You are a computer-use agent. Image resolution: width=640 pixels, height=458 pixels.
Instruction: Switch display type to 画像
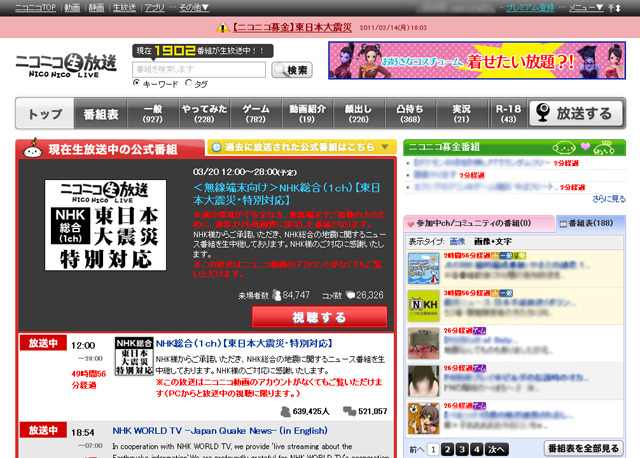pyautogui.click(x=457, y=241)
